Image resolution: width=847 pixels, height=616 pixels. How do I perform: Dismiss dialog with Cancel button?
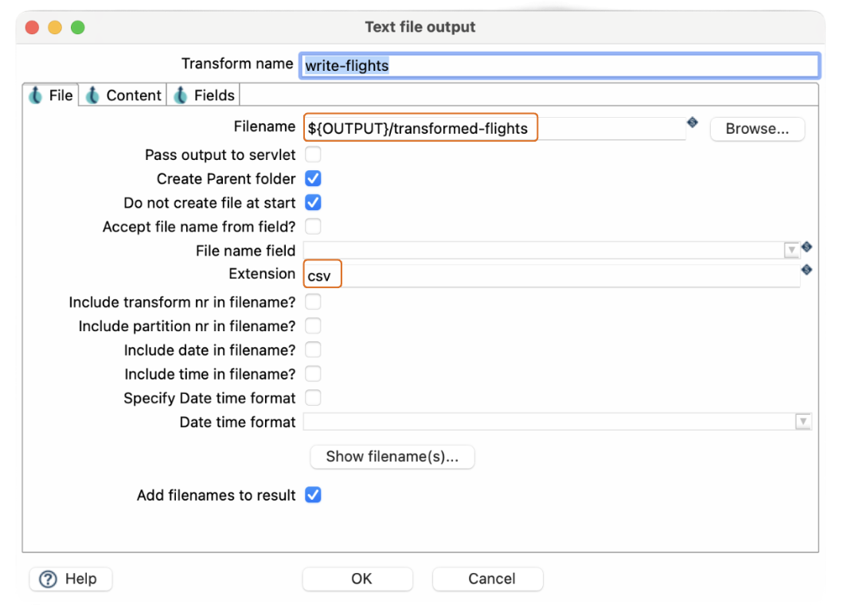(488, 579)
